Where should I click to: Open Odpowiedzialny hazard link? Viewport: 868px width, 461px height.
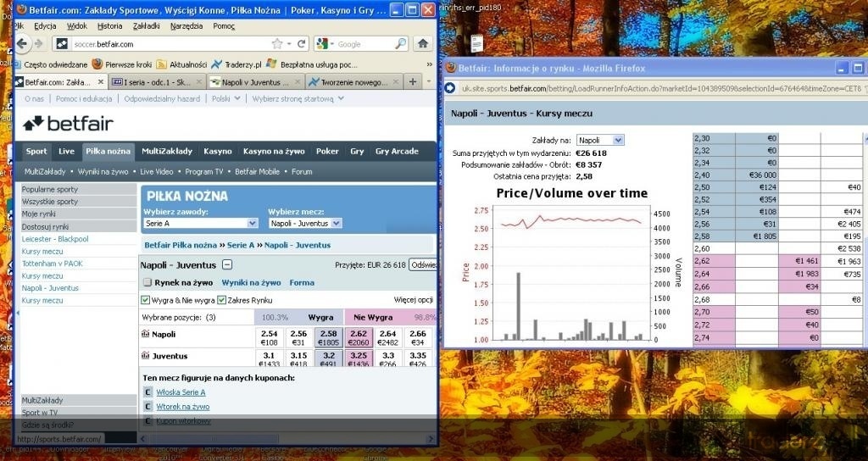click(162, 98)
